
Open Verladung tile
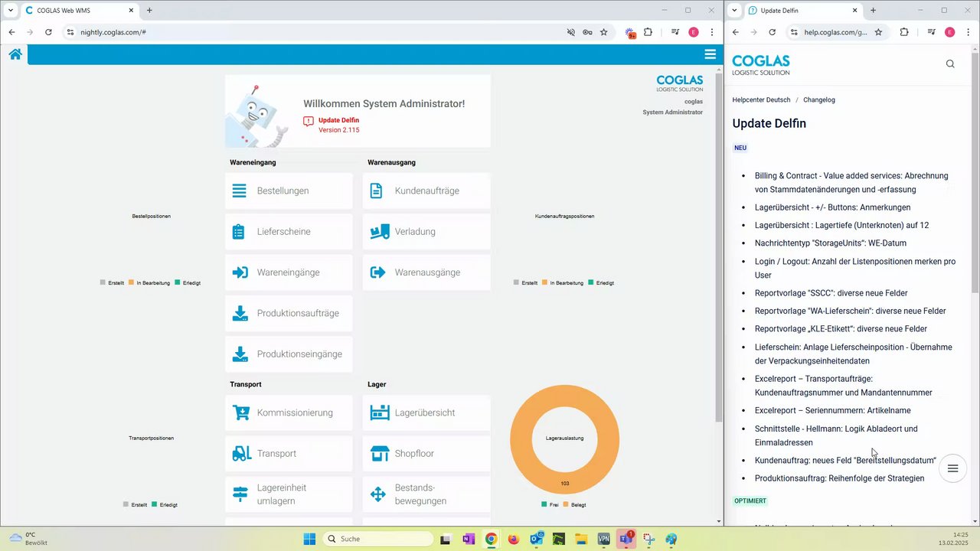click(426, 232)
